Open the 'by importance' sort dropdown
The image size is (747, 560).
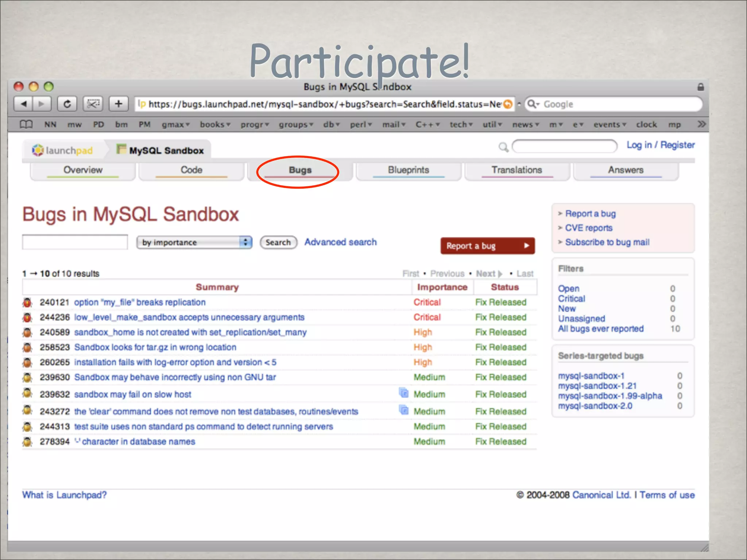(x=194, y=242)
